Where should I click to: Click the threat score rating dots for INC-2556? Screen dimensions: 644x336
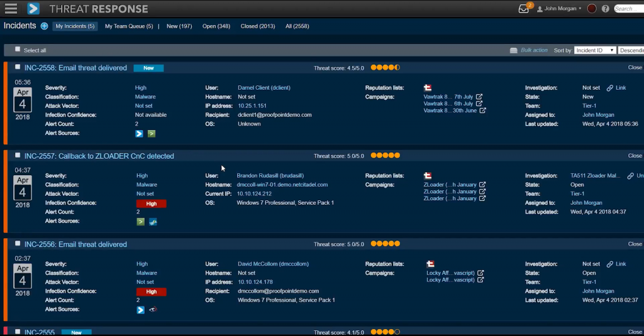tap(386, 244)
